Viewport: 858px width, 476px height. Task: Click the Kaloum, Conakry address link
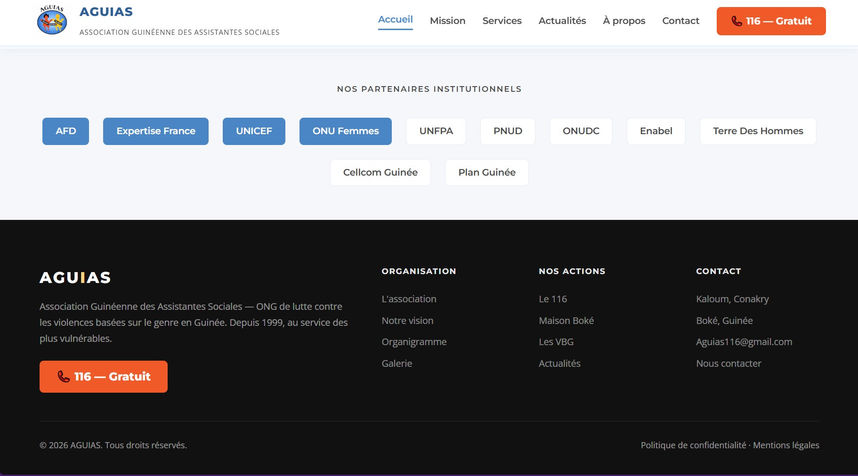point(732,299)
